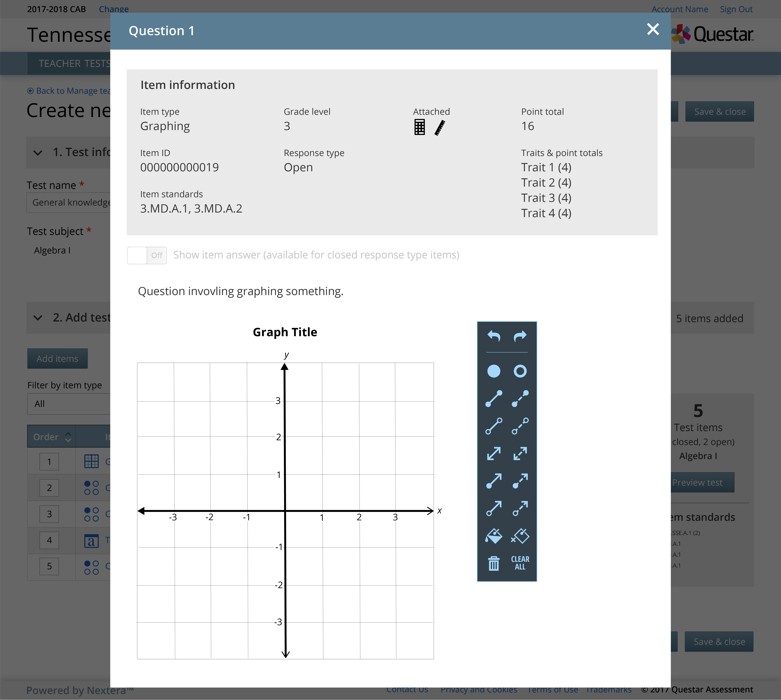Select the open point tool
This screenshot has width=781, height=700.
[x=520, y=371]
